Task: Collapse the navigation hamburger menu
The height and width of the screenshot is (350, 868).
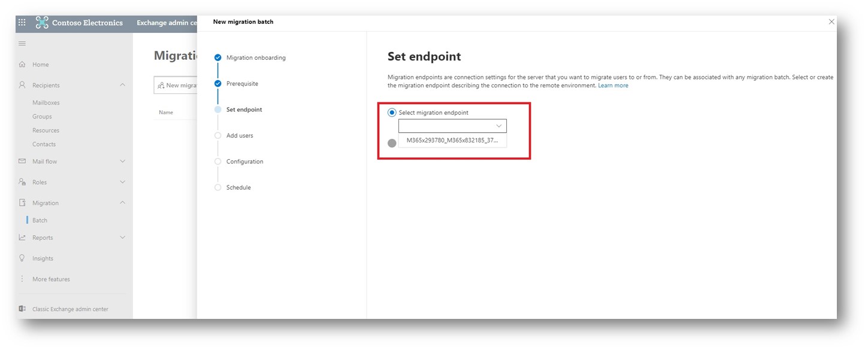Action: (x=22, y=44)
